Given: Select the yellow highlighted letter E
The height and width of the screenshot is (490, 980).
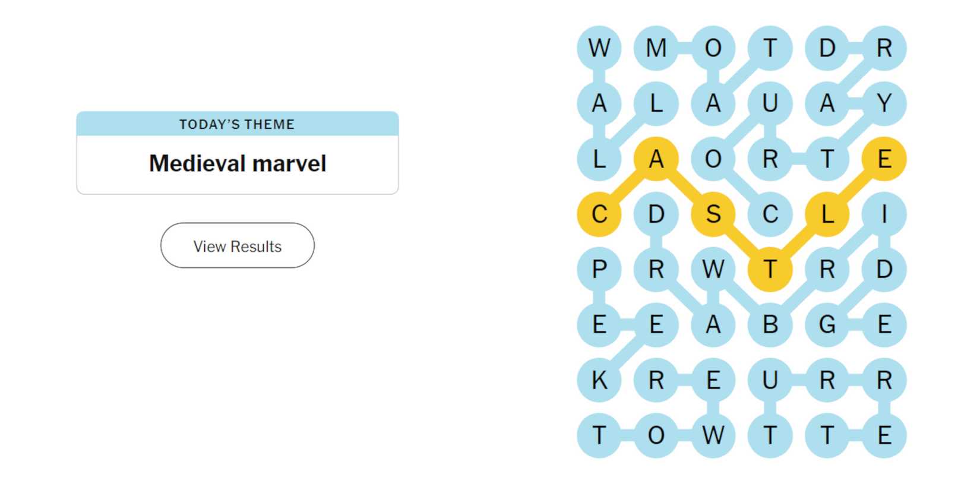Looking at the screenshot, I should coord(884,159).
